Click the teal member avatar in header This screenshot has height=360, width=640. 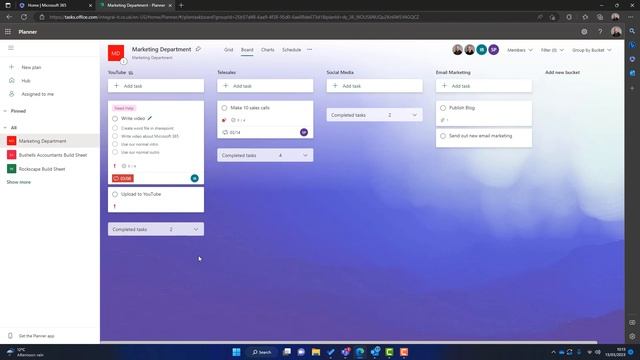point(482,50)
